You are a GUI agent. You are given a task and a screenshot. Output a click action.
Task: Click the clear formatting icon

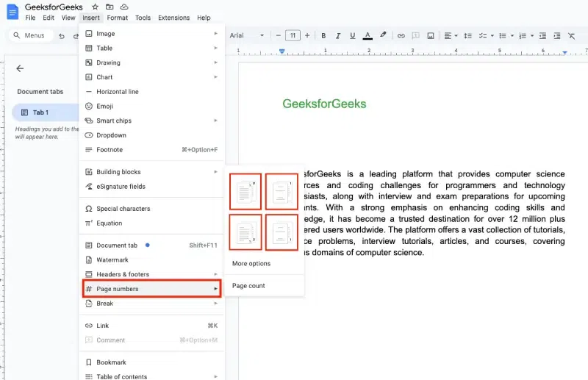(572, 35)
